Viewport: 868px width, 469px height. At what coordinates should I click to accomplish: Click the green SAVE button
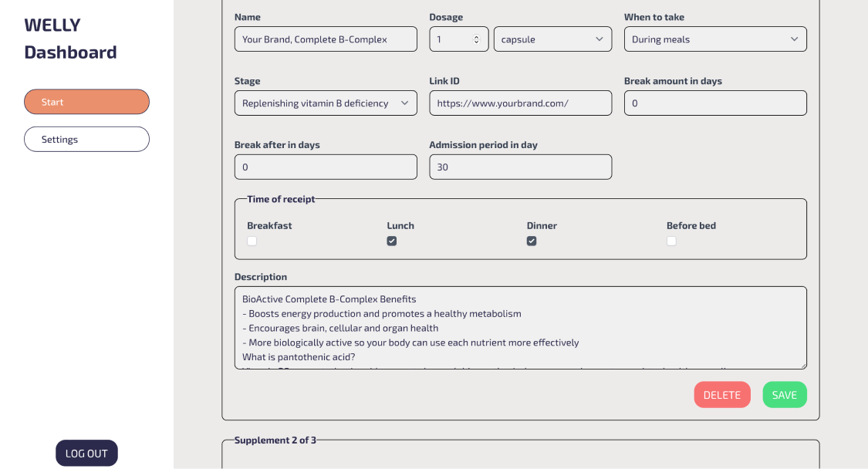tap(785, 395)
